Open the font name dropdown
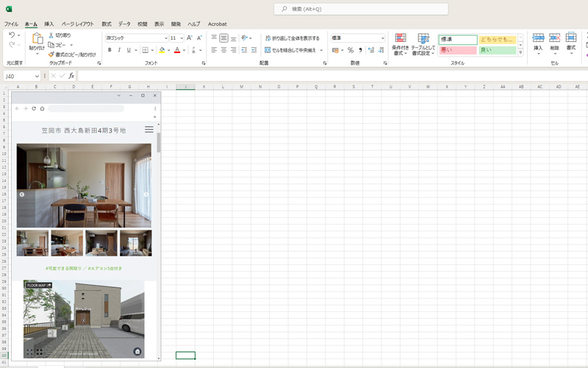 click(x=166, y=38)
